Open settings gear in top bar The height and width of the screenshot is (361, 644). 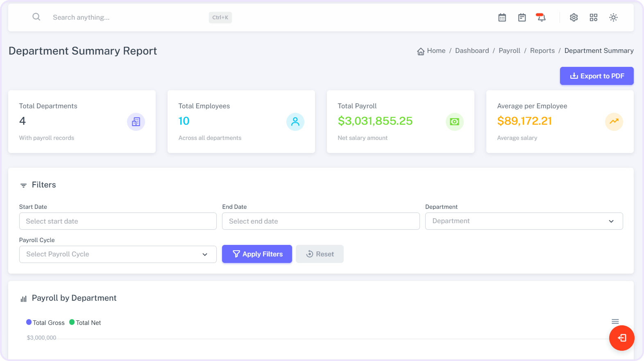coord(574,18)
